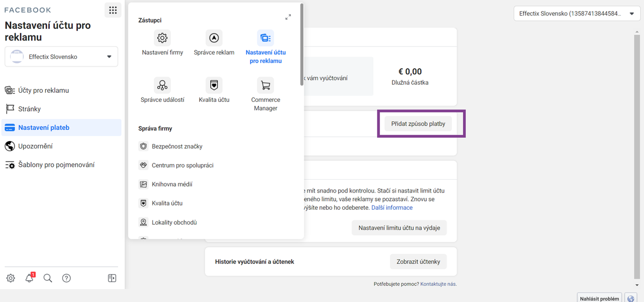Click Zobrazit účtenky button
The height and width of the screenshot is (302, 644).
coord(418,262)
